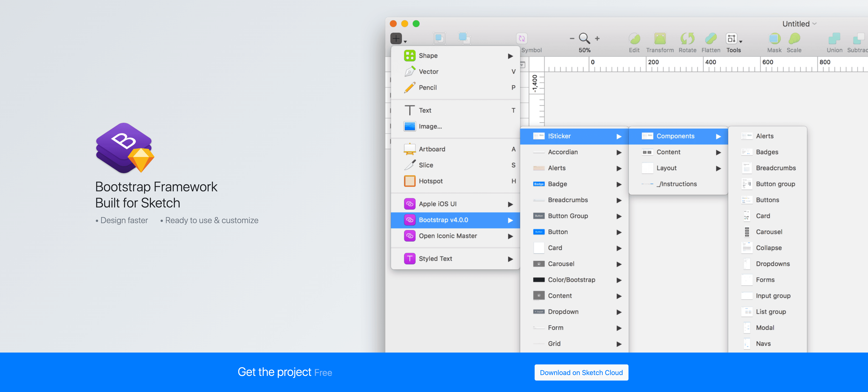Insert the Dropdowns component sticker
This screenshot has width=868, height=392.
(768, 264)
